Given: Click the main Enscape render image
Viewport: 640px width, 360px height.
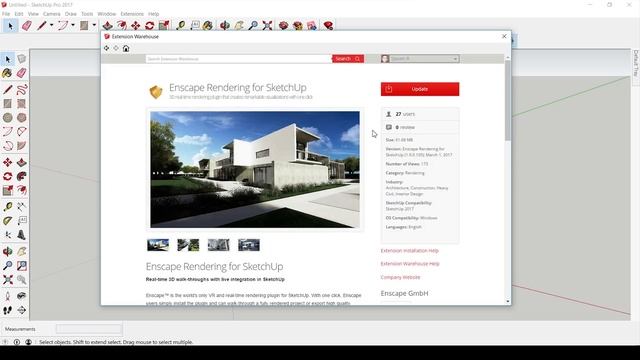Looking at the screenshot, I should point(255,169).
